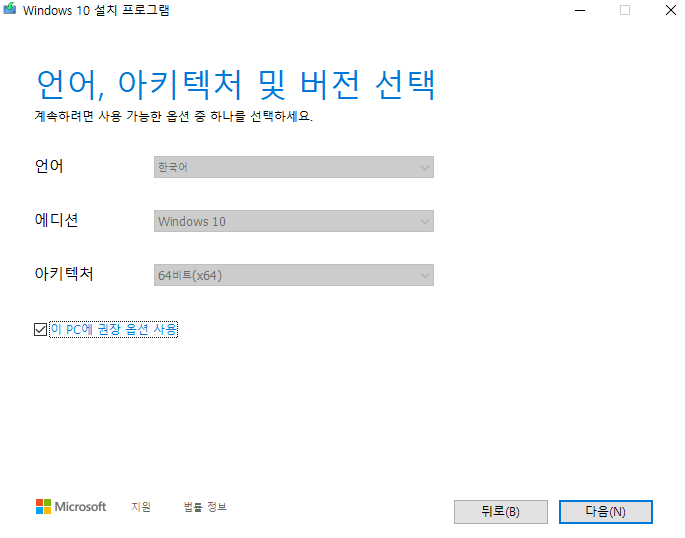This screenshot has width=685, height=538.
Task: Go back with the 뒤로(B) button
Action: (x=501, y=511)
